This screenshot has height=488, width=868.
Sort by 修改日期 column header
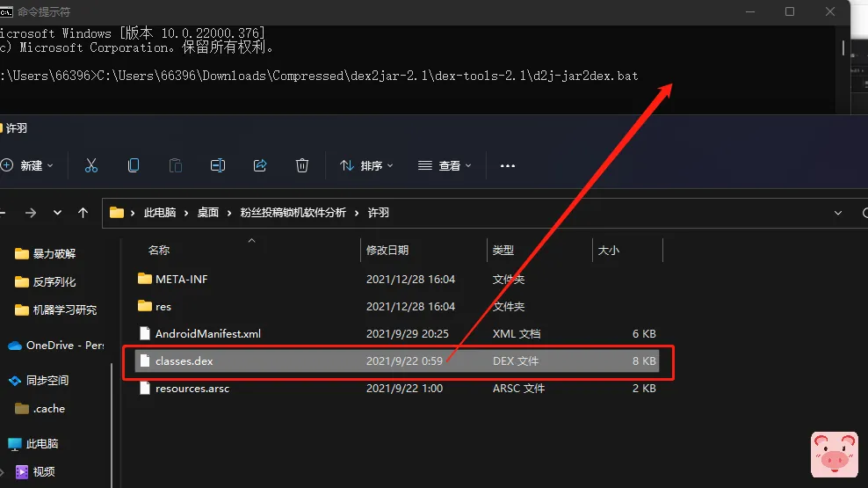[387, 251]
